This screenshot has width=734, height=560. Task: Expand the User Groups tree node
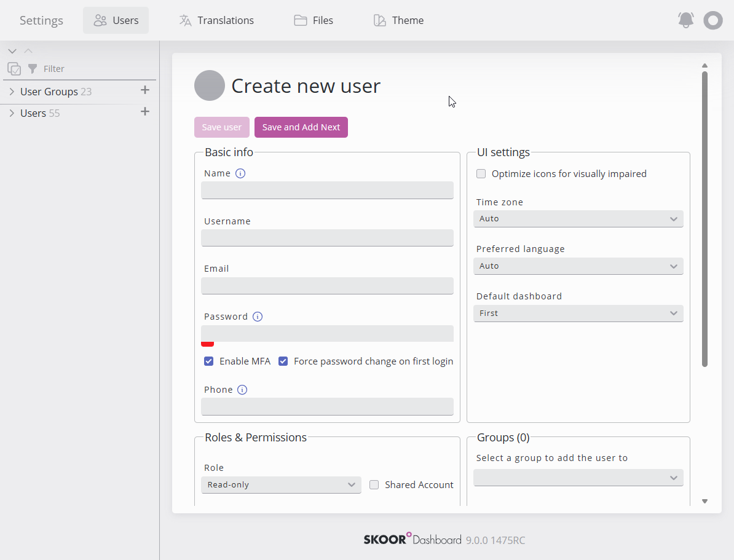(x=12, y=92)
